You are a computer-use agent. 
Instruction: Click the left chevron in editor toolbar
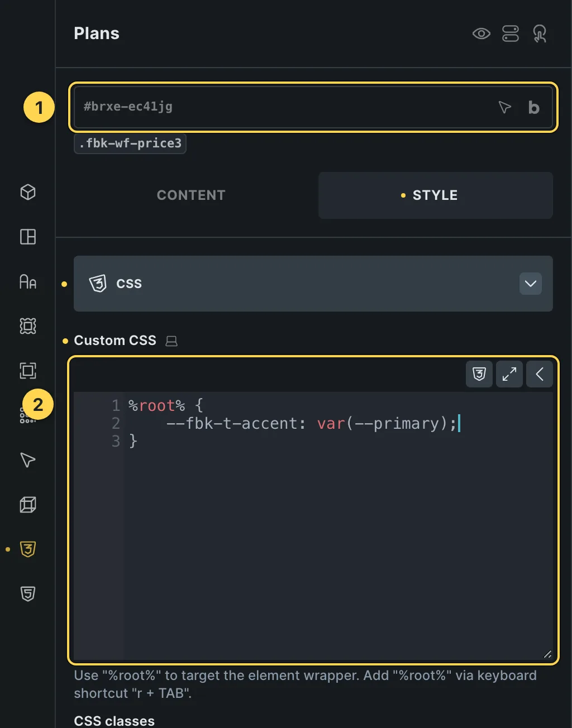pos(540,374)
